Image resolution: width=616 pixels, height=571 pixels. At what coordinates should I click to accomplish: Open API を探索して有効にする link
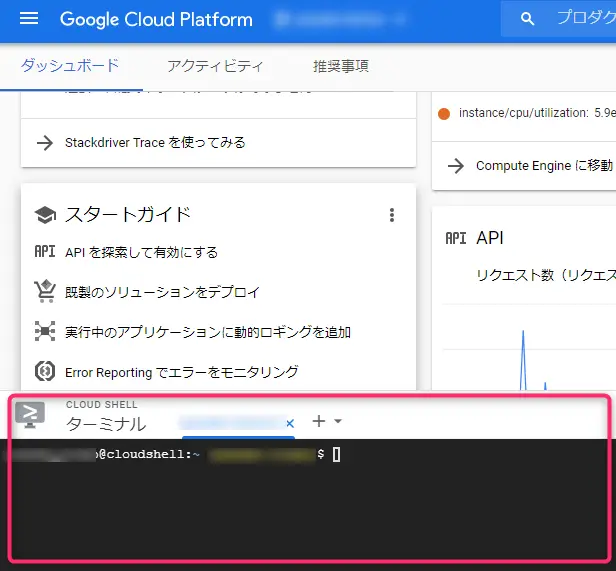pos(141,252)
